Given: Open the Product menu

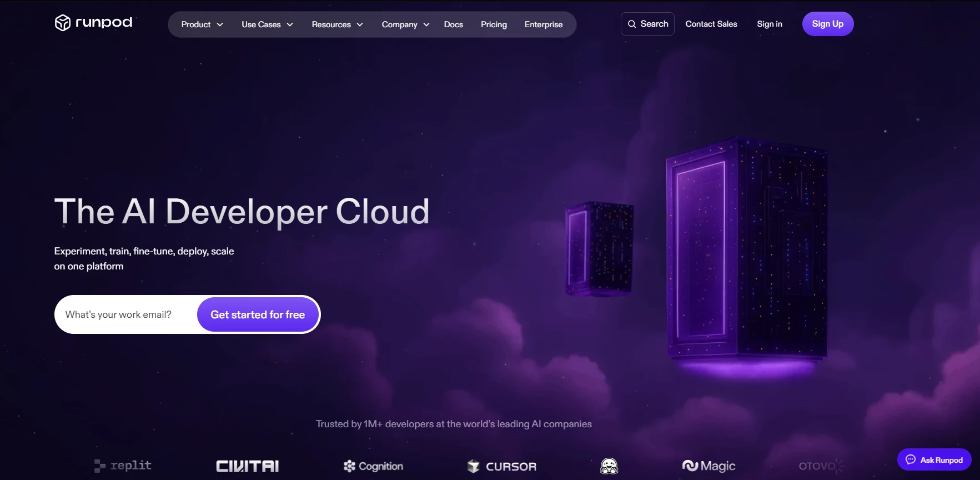Looking at the screenshot, I should 202,24.
